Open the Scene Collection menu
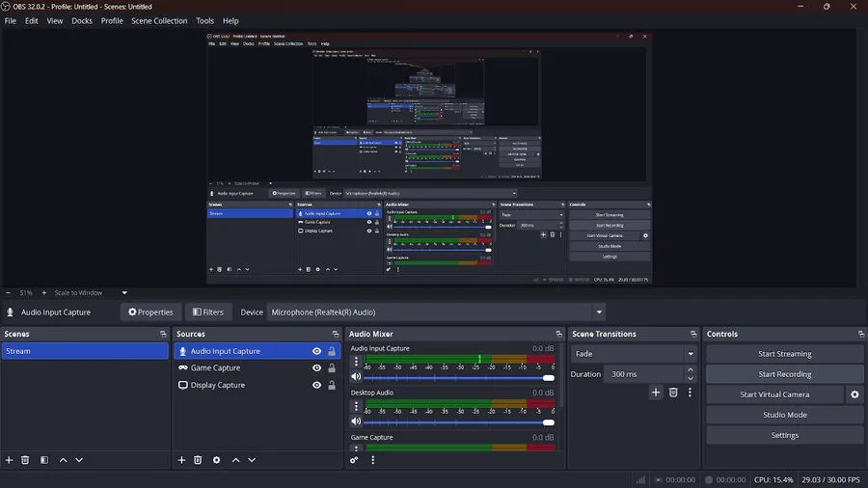868x488 pixels. (x=159, y=21)
